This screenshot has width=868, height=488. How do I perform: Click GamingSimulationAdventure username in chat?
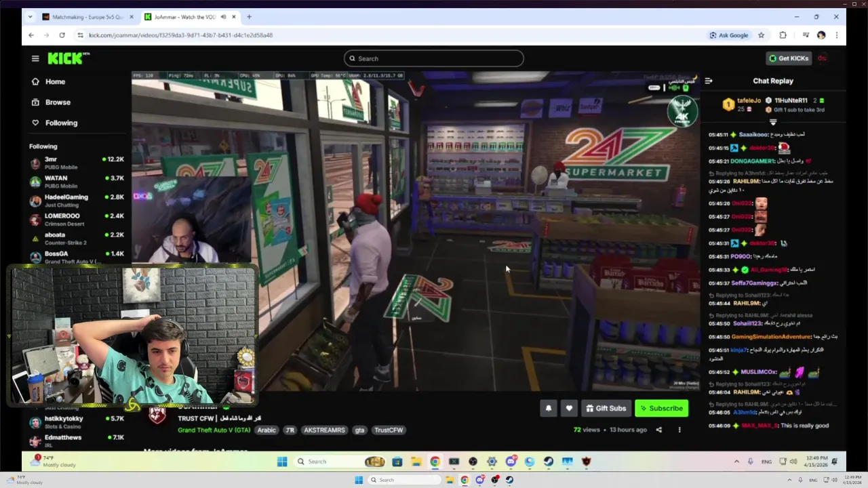coord(771,336)
